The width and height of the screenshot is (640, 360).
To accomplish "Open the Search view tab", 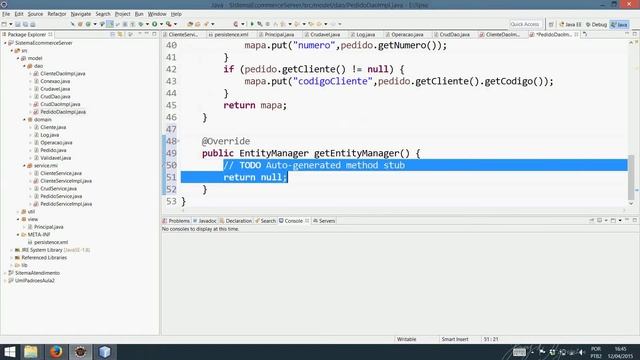I will [x=265, y=221].
